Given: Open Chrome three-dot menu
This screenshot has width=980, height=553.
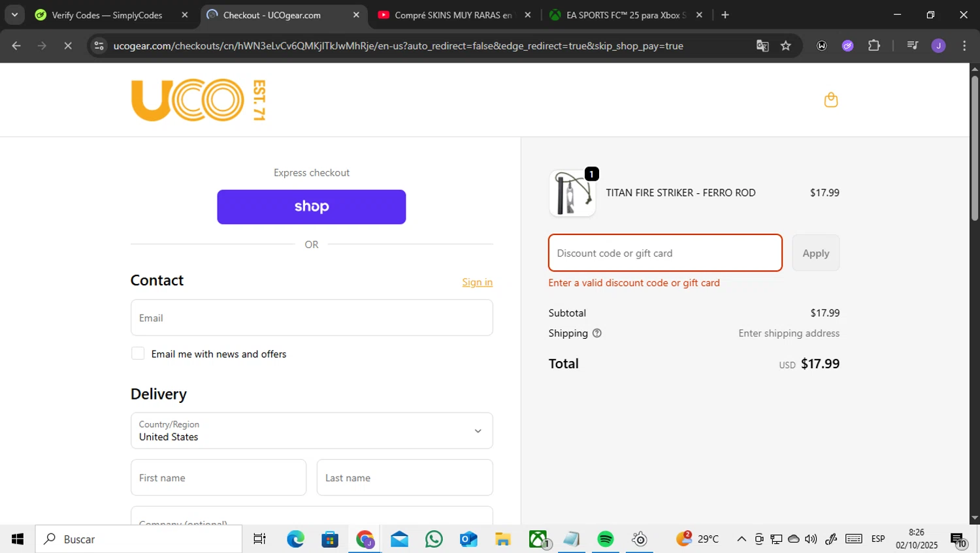Looking at the screenshot, I should [x=964, y=46].
